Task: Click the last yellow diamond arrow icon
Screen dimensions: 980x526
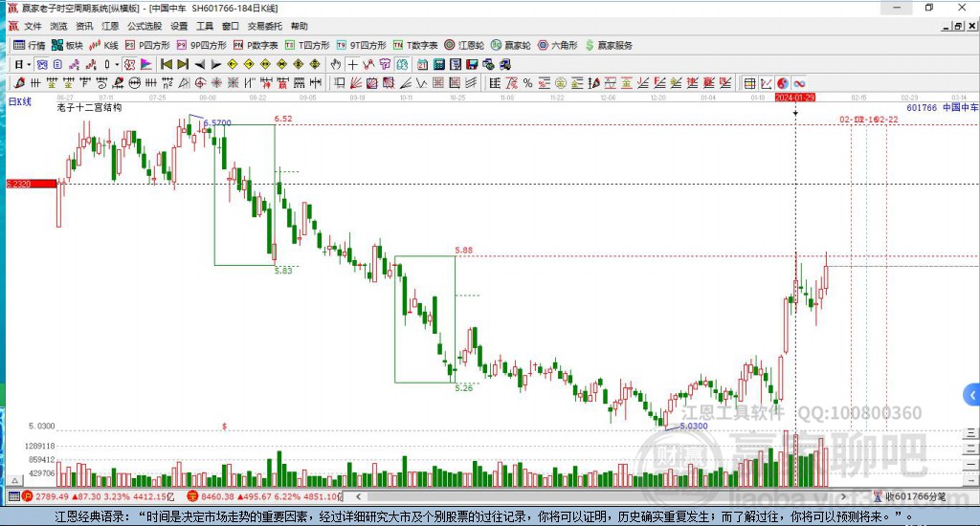Action: (x=315, y=64)
